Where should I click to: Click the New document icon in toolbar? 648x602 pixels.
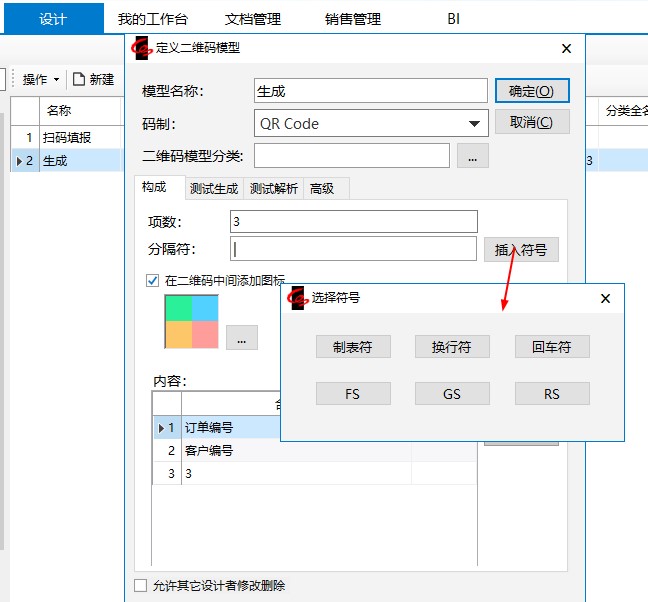point(79,79)
